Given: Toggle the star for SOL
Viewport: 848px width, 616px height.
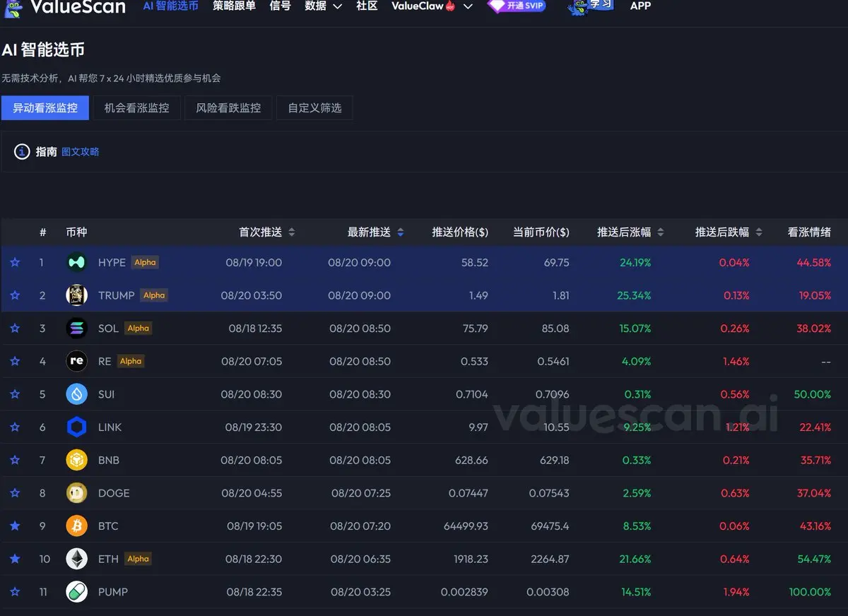Looking at the screenshot, I should tap(15, 328).
